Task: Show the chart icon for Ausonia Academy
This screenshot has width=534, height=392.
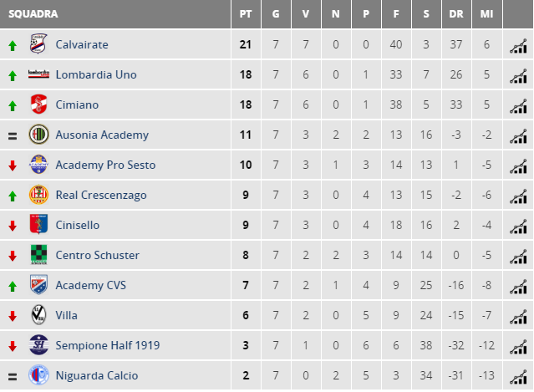Action: [518, 136]
